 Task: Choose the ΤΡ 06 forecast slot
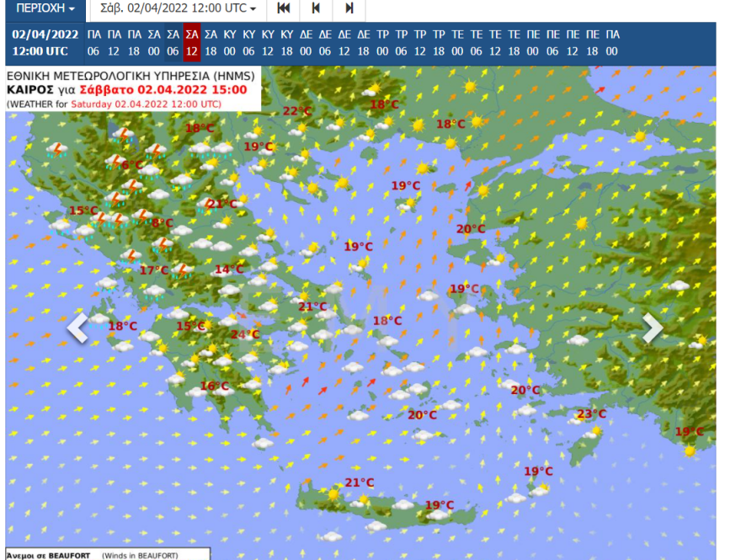tap(402, 43)
